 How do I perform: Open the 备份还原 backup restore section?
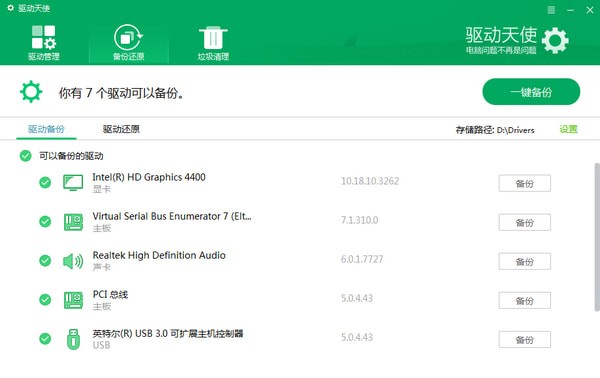[129, 43]
